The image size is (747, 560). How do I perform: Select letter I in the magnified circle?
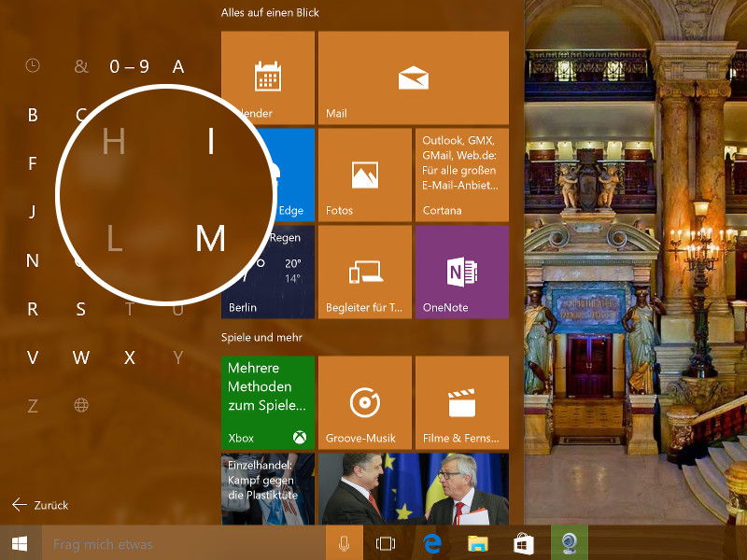(211, 141)
